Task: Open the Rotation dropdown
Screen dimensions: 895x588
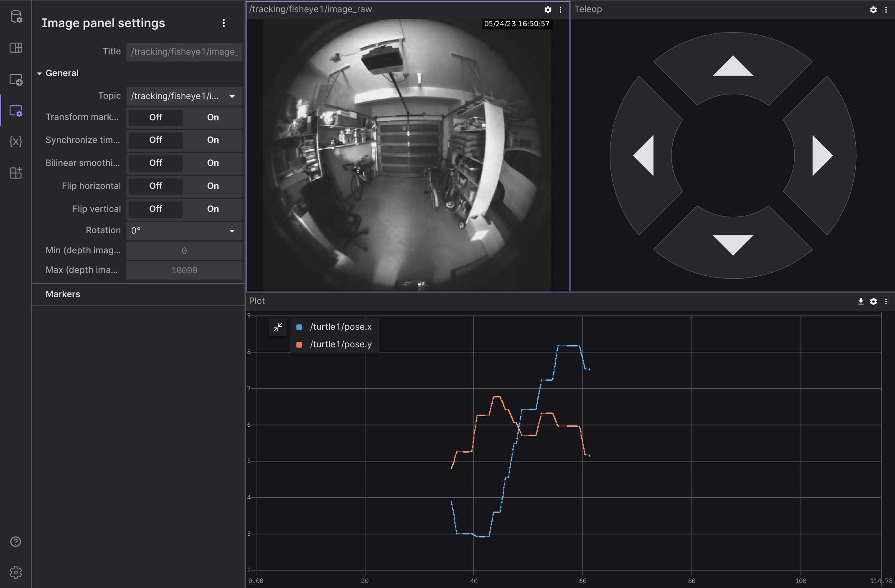Action: 184,231
